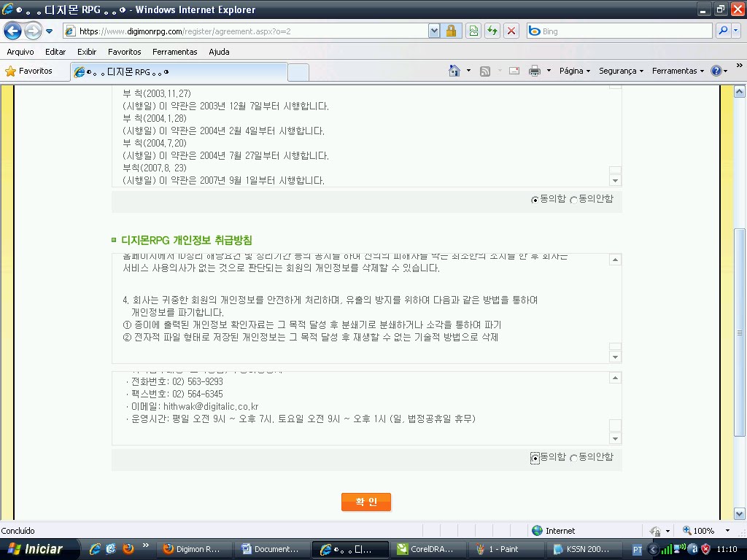Click scroll down arrow of top terms box

(615, 181)
